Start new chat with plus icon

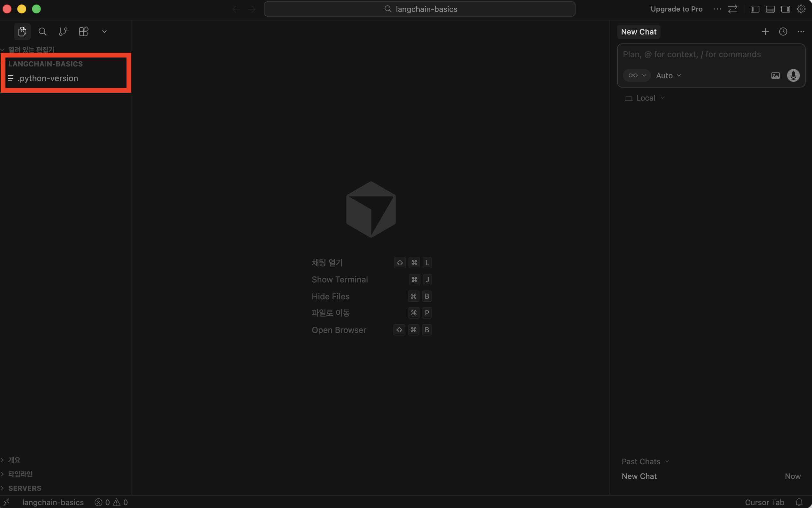(765, 32)
